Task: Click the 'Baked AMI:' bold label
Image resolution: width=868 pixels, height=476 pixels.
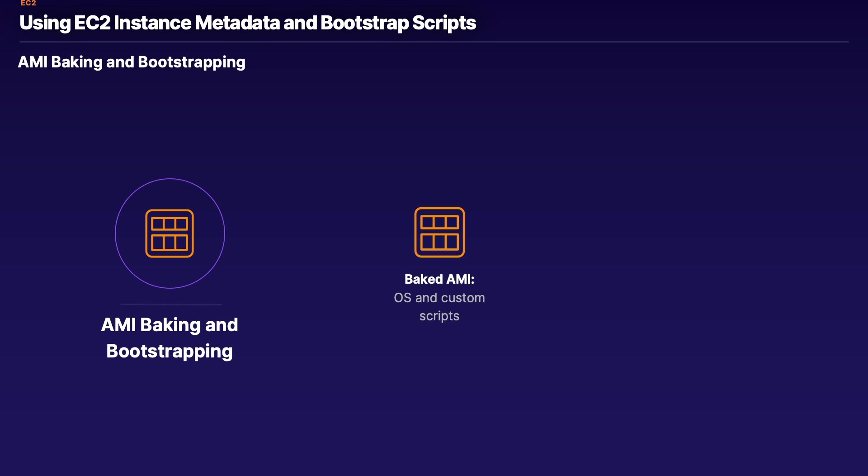Action: pos(439,279)
